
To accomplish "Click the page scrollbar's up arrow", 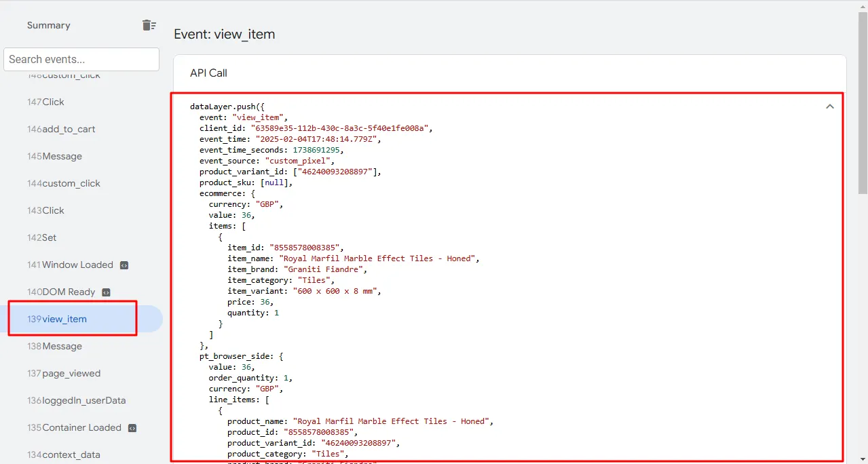I will click(863, 5).
